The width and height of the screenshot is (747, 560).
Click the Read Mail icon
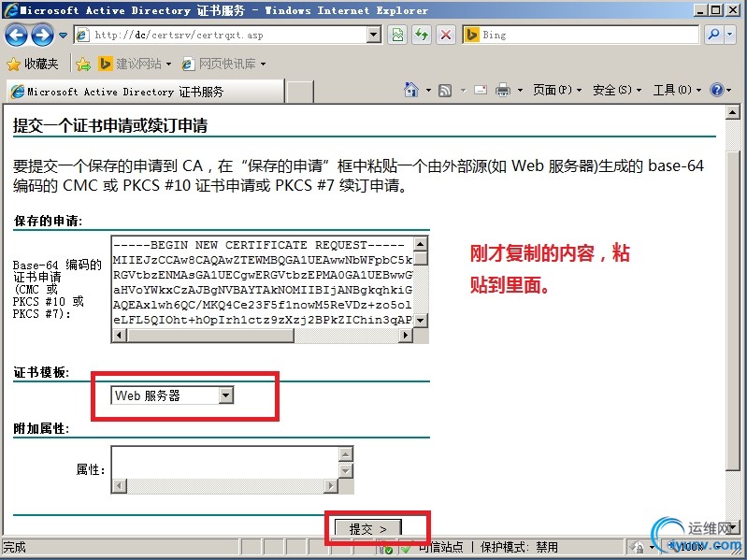coord(481,90)
